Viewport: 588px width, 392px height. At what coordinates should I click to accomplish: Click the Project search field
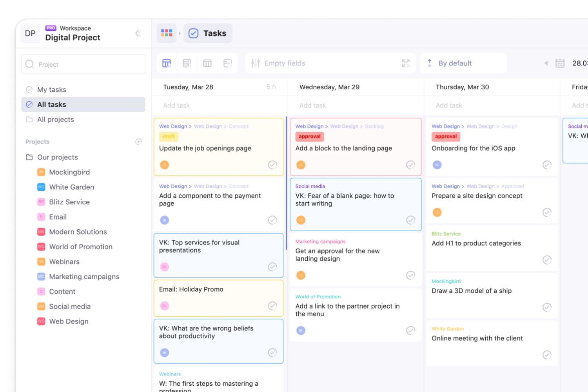83,64
